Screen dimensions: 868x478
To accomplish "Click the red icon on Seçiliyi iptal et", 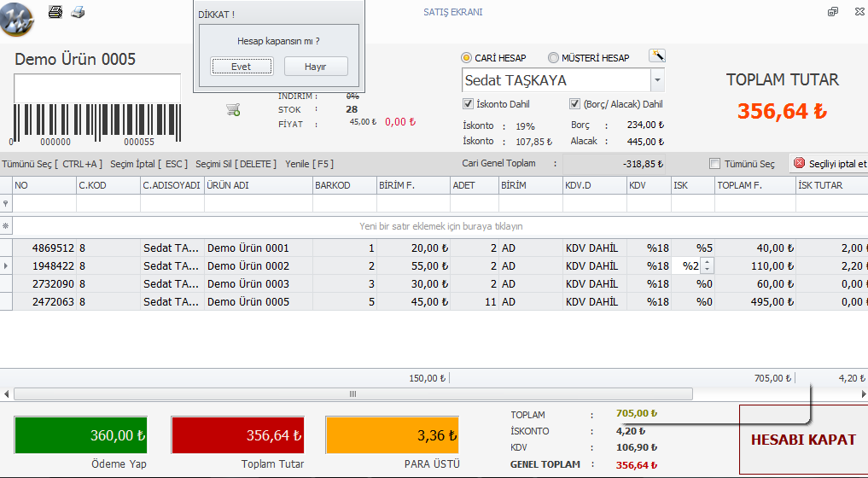I will click(799, 163).
